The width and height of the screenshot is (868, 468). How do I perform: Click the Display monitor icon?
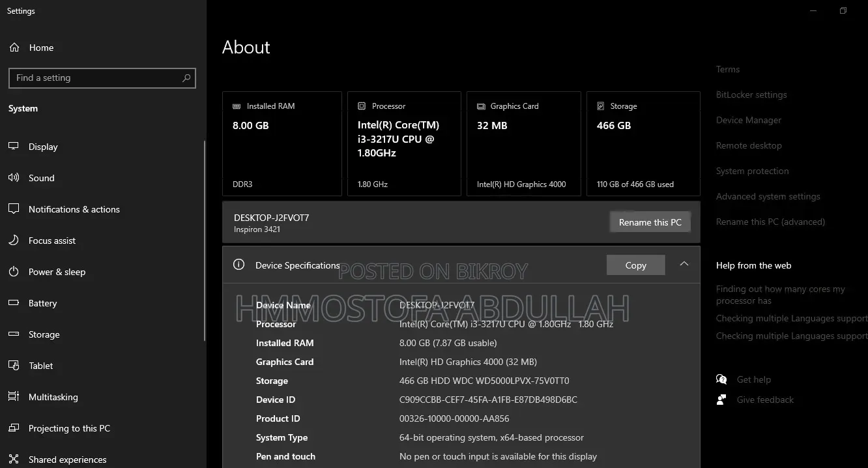14,147
